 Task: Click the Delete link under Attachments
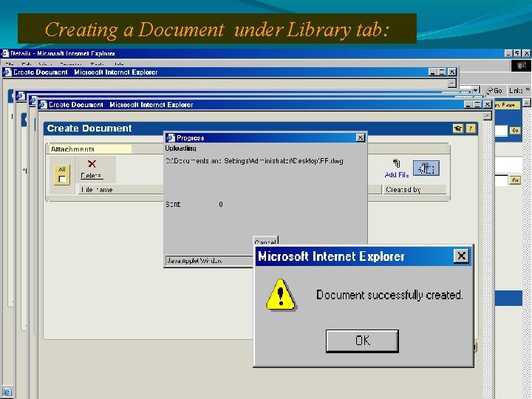pyautogui.click(x=92, y=175)
